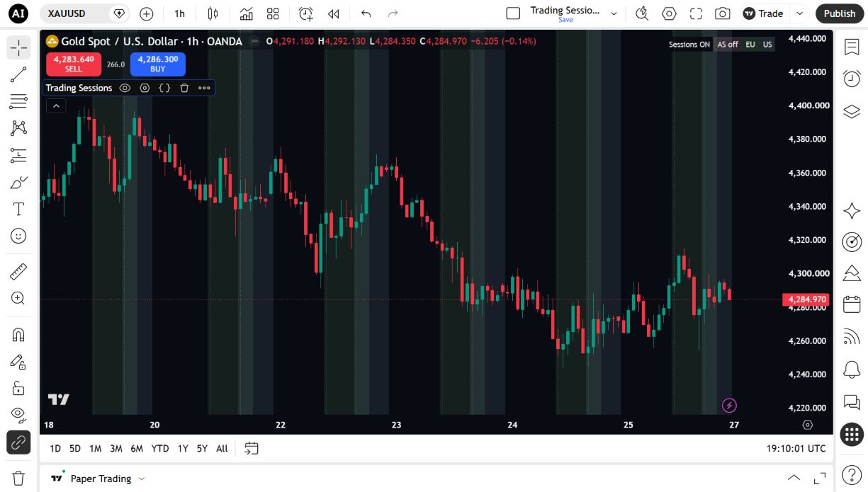Open the indicator templates grid
868x492 pixels.
click(273, 13)
